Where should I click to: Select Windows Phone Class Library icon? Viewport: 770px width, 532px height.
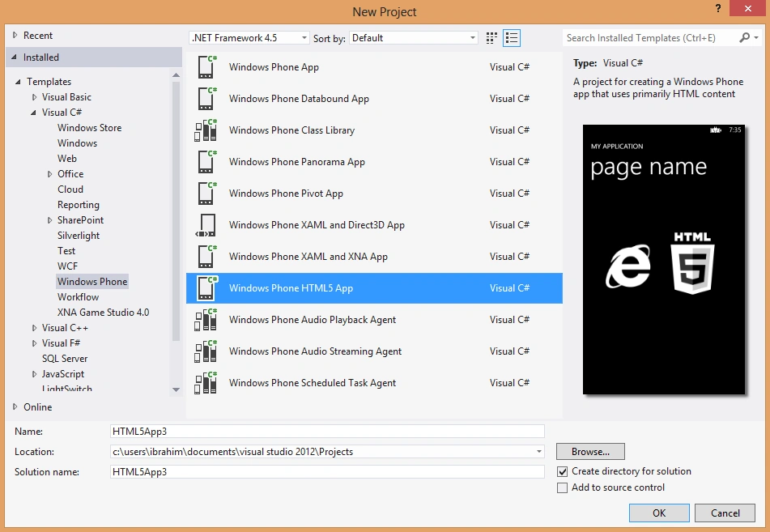coord(206,130)
